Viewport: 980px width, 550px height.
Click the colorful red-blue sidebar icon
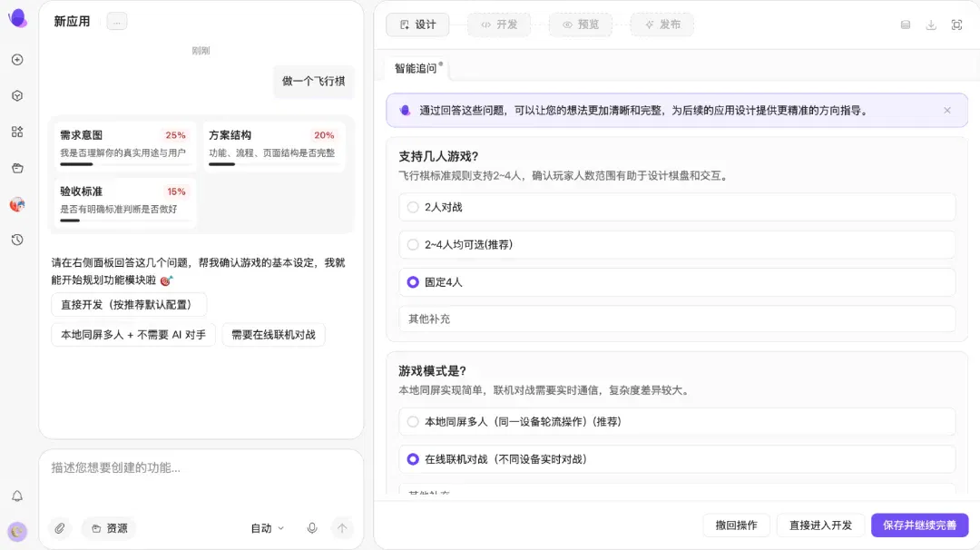[17, 204]
